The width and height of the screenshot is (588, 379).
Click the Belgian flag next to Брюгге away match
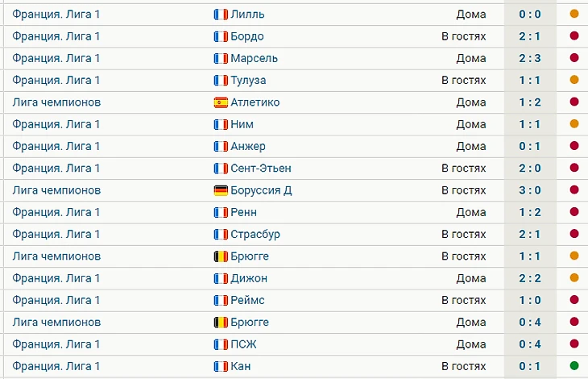pyautogui.click(x=221, y=256)
